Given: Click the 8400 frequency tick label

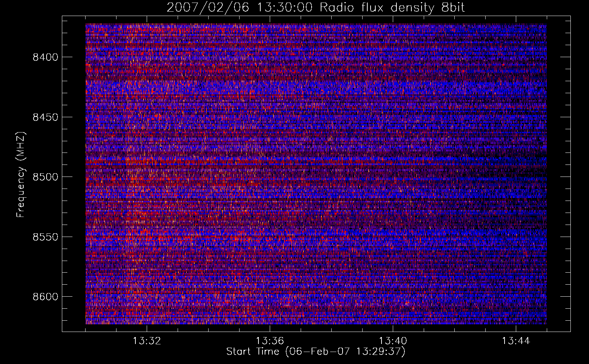Looking at the screenshot, I should (45, 57).
